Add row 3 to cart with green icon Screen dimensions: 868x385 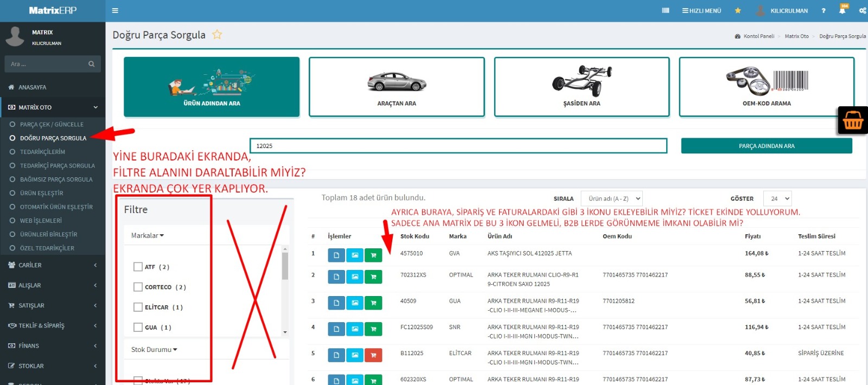coord(373,303)
